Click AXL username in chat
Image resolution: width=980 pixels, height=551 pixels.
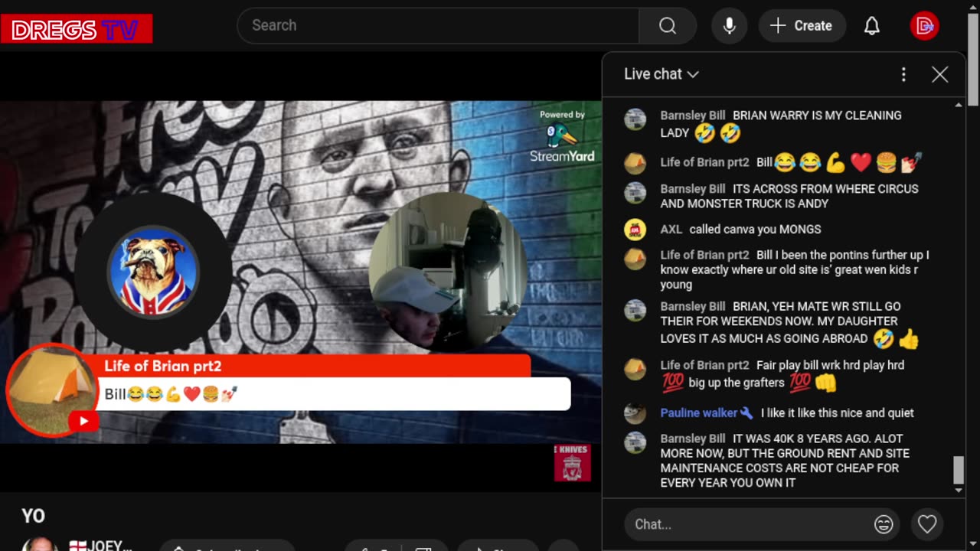671,230
